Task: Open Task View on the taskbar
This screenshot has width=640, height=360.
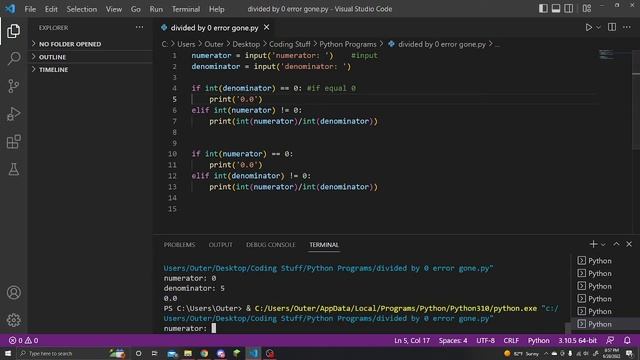Action: [155, 353]
